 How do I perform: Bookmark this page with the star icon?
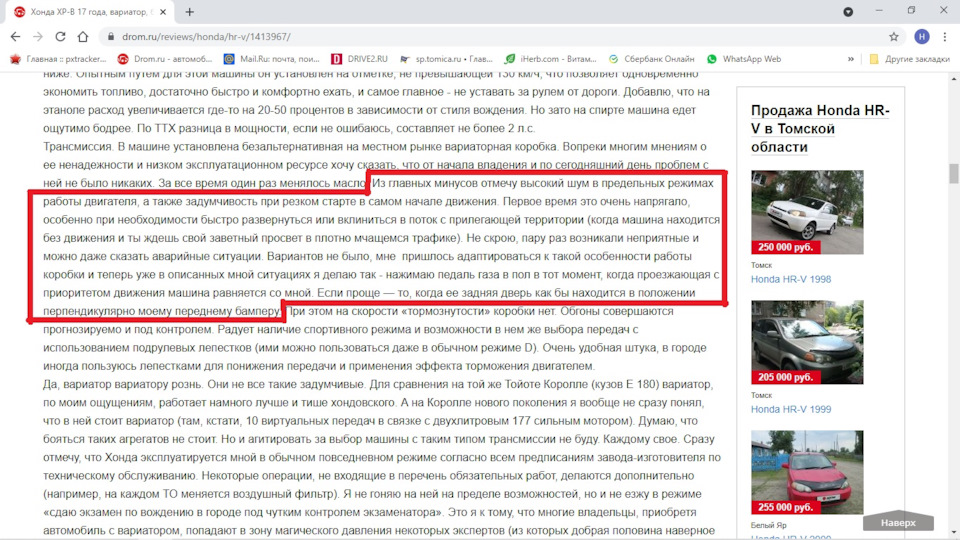tap(893, 36)
